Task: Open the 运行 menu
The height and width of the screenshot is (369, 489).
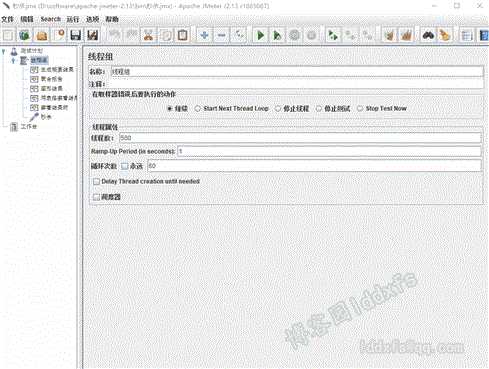Action: point(73,19)
